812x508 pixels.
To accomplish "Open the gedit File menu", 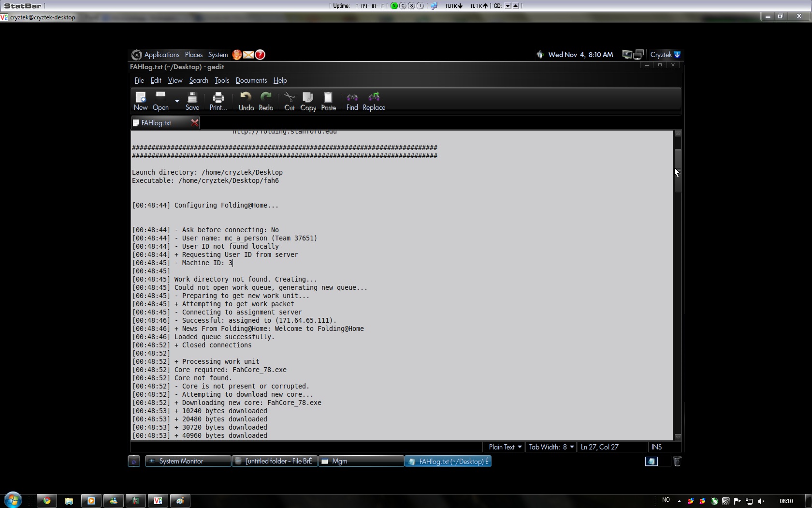I will [139, 80].
